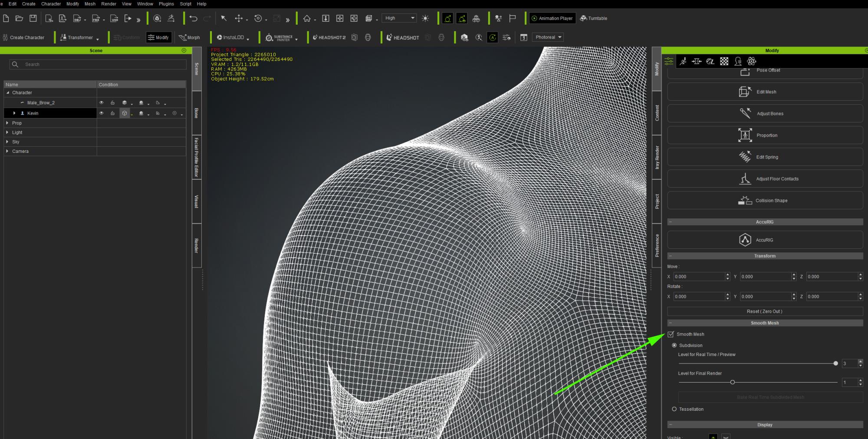868x439 pixels.
Task: Click the Home camera view icon
Action: [x=307, y=18]
